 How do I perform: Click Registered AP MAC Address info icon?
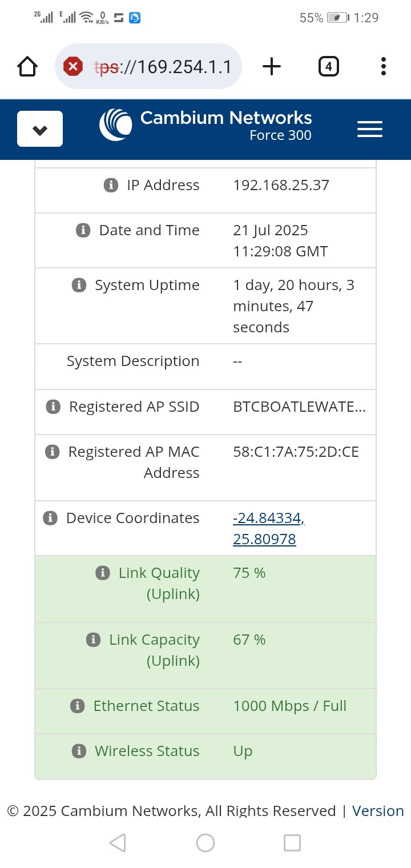point(52,452)
